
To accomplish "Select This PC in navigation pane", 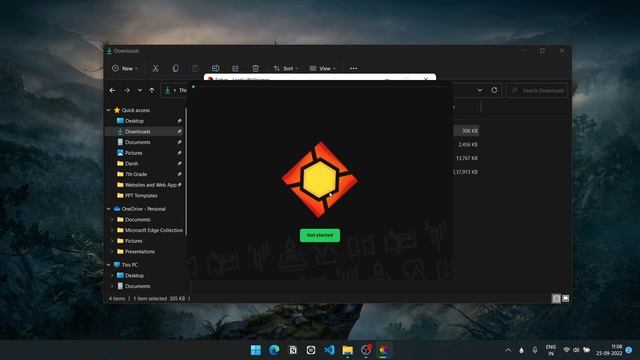I will (x=129, y=265).
